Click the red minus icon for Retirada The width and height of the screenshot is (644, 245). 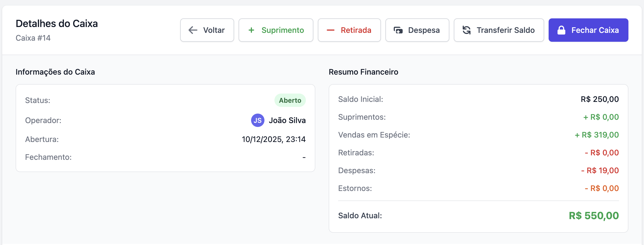(330, 30)
